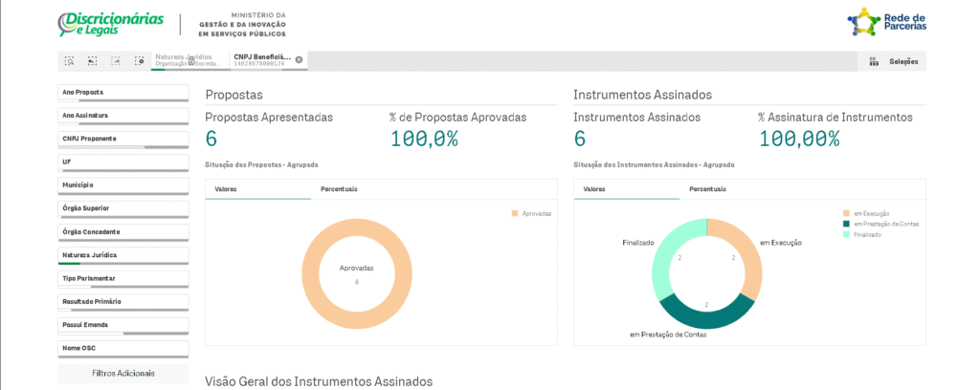Open the Possui Emenda filter
Viewport: 980px width, 390px height.
(122, 325)
